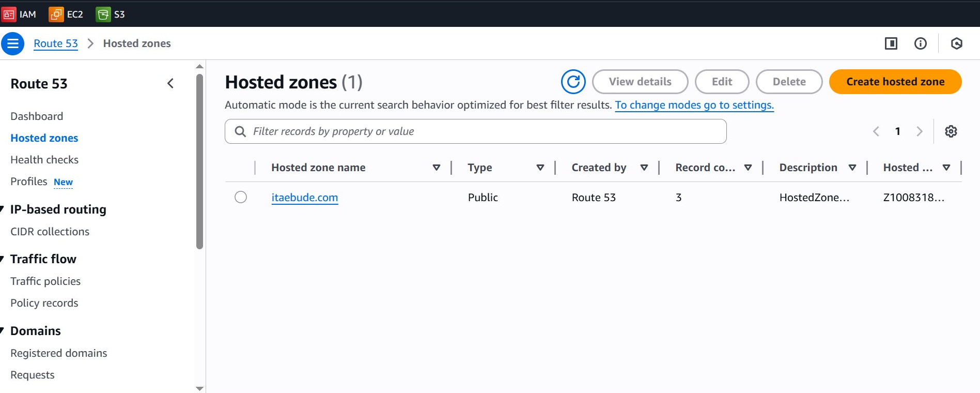980x393 pixels.
Task: Toggle the split panel layout icon
Action: coord(891,43)
